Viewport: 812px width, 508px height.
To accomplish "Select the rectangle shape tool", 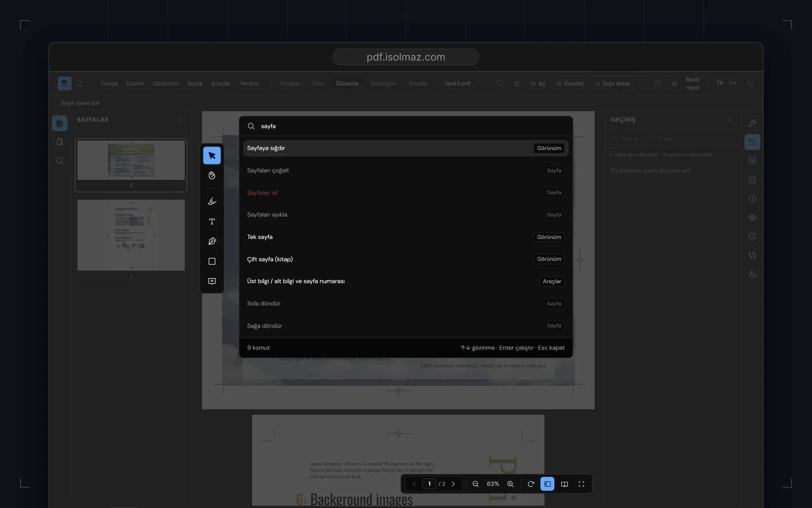I will point(212,261).
